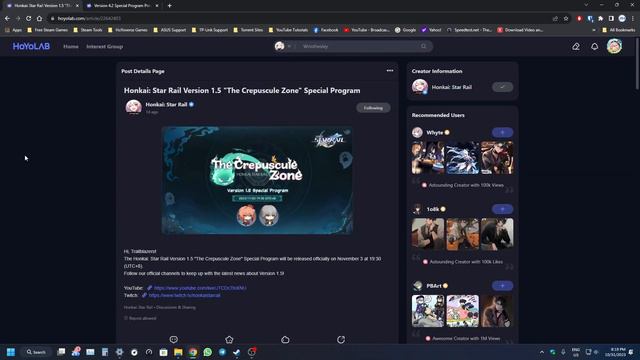Click the share icon below the post

(341, 339)
